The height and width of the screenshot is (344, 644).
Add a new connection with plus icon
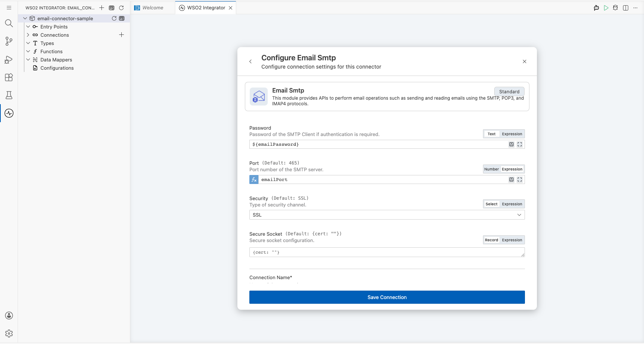[121, 35]
